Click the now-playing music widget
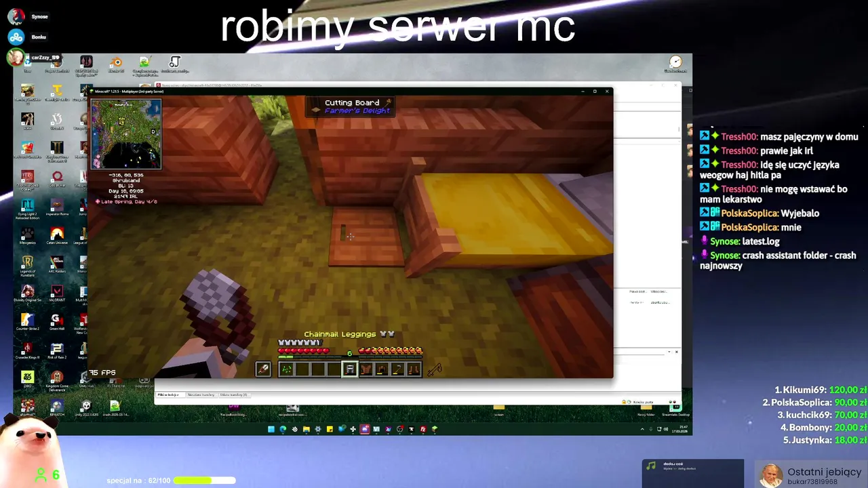 point(692,473)
